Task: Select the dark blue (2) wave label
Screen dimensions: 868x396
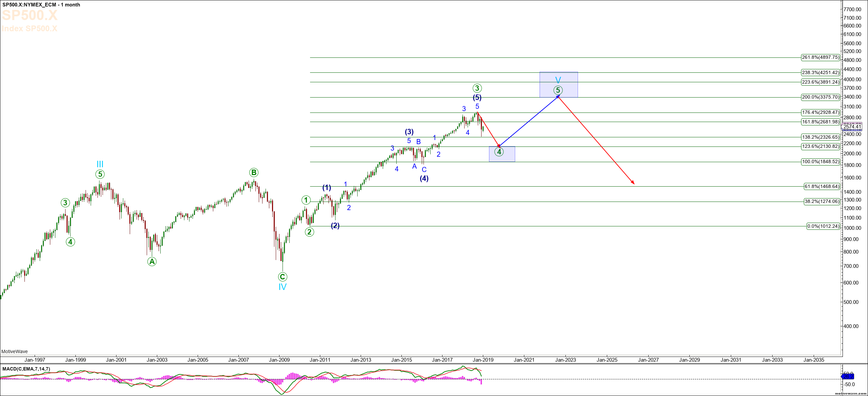Action: pyautogui.click(x=335, y=225)
